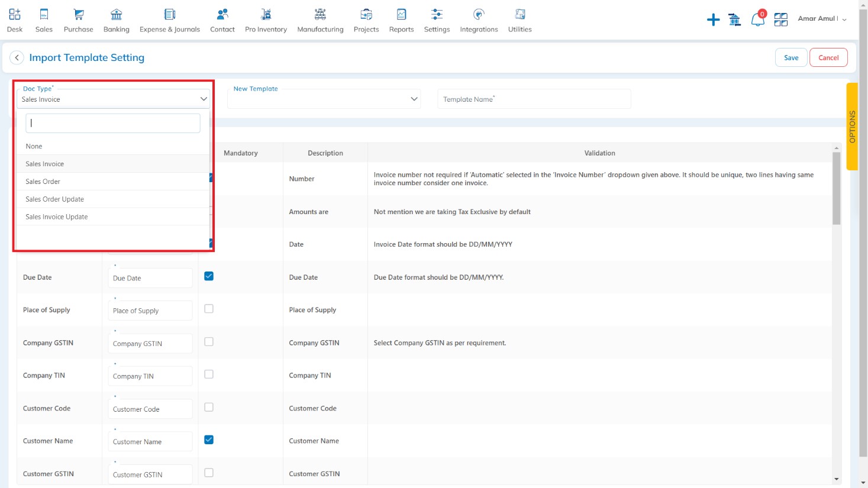Click the Company GSTIN mapping field
Screen dimensions: 868x488
(150, 344)
